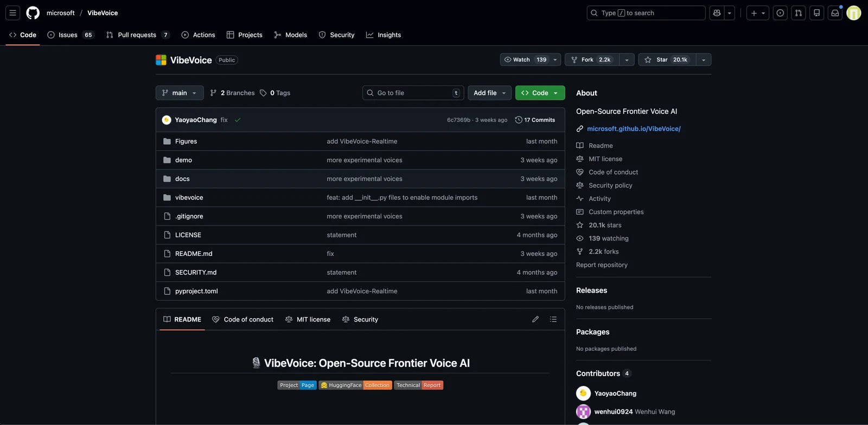Open the docs folder
This screenshot has width=868, height=425.
[182, 179]
